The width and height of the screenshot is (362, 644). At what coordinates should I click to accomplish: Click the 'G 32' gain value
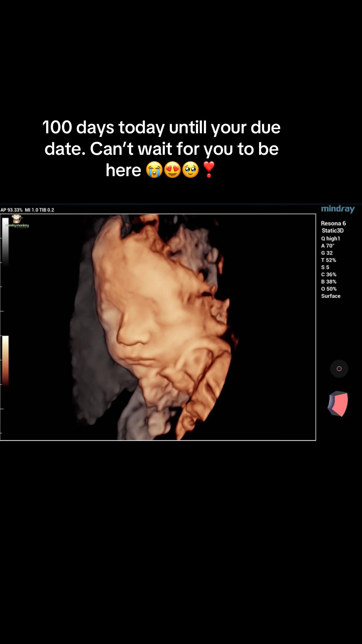[x=327, y=253]
